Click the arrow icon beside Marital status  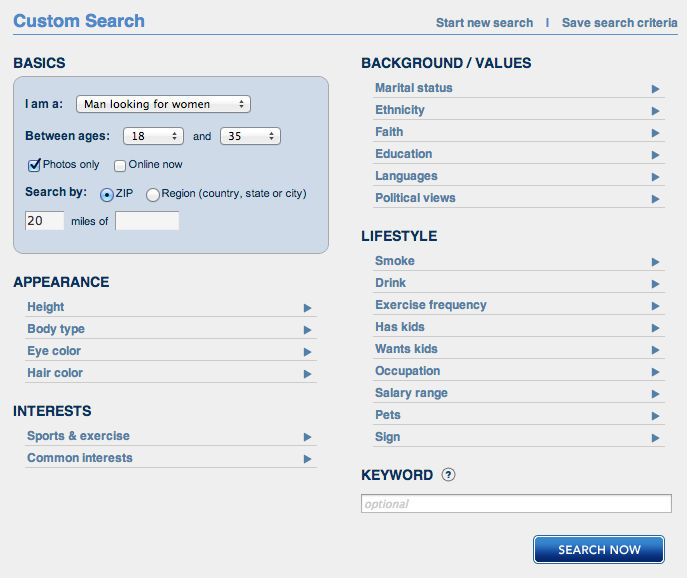click(655, 89)
